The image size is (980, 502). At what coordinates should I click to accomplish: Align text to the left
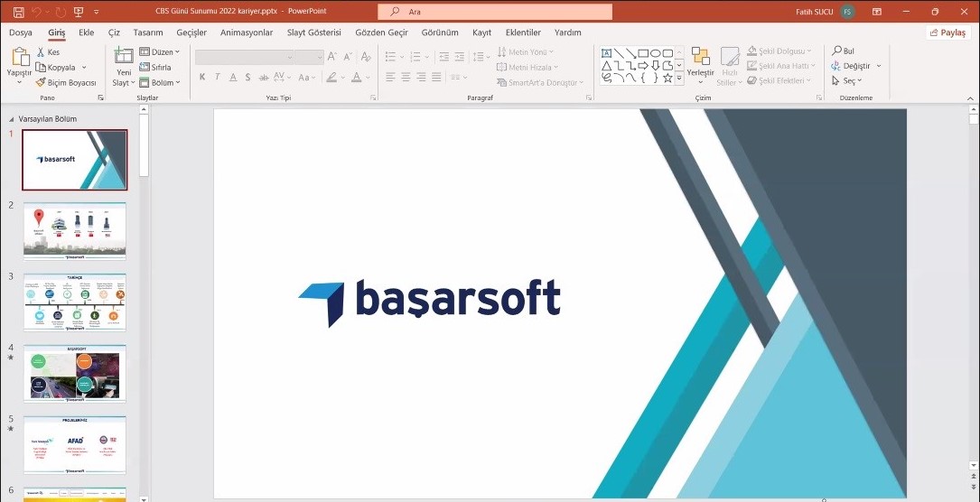click(x=390, y=77)
